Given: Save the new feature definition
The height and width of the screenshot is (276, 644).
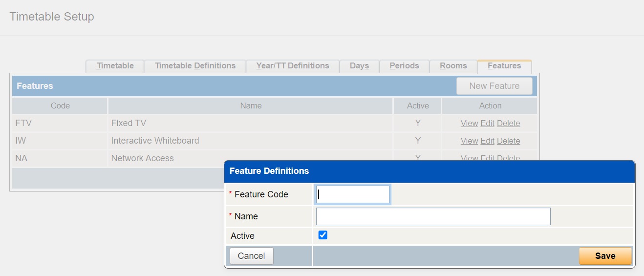Looking at the screenshot, I should tap(605, 256).
